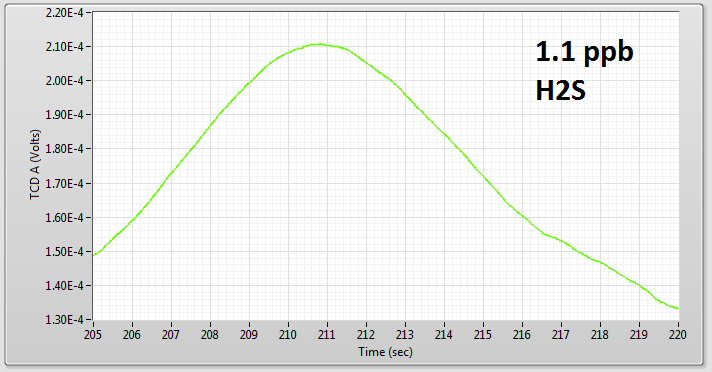Click the 2.10E-4 Y-axis tick label

[x=64, y=47]
